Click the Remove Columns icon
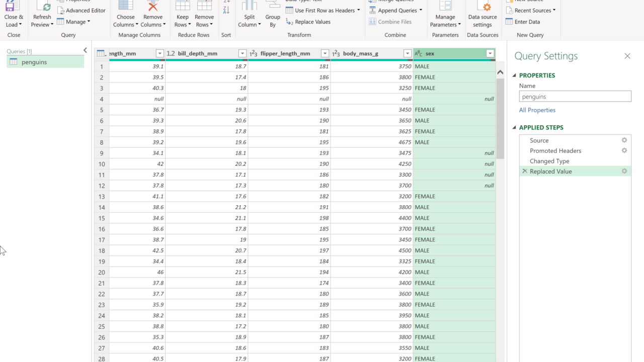 click(x=153, y=6)
